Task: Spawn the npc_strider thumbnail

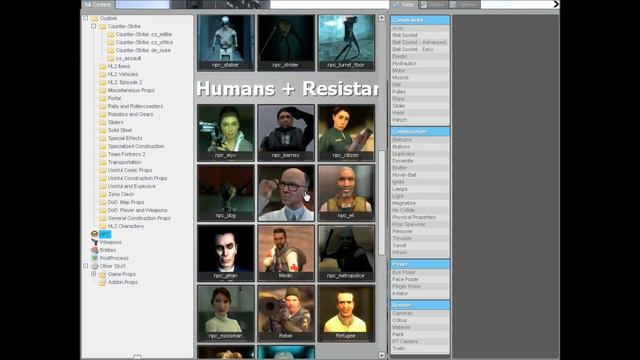Action: 286,43
